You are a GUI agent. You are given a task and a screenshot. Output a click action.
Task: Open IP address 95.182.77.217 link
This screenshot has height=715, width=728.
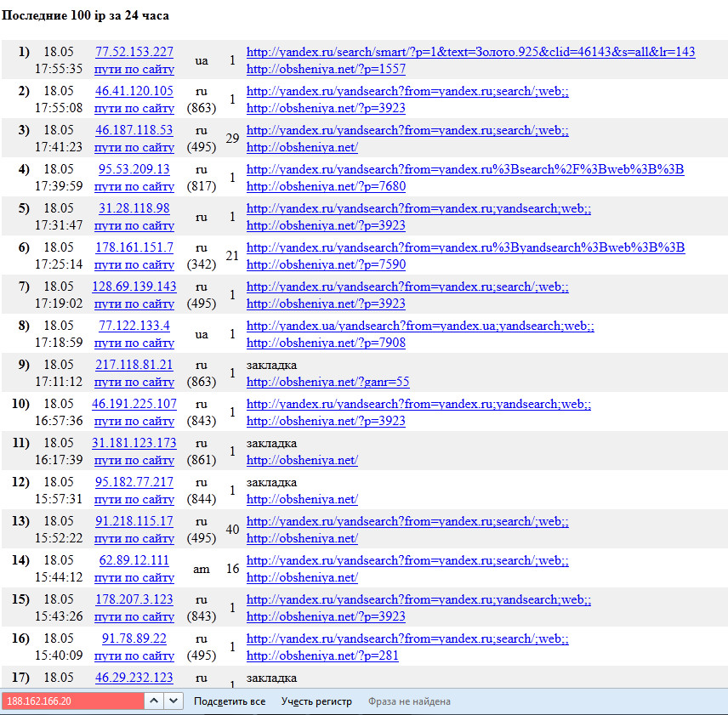click(x=134, y=481)
